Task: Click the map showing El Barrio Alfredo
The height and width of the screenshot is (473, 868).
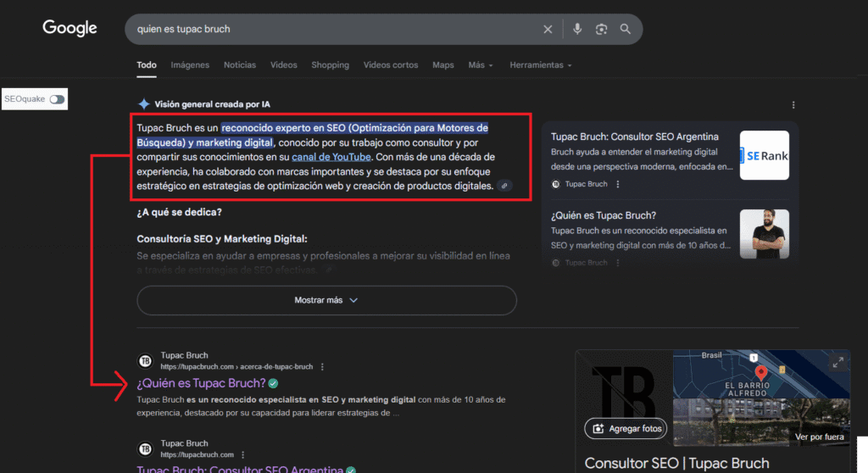Action: [761, 374]
